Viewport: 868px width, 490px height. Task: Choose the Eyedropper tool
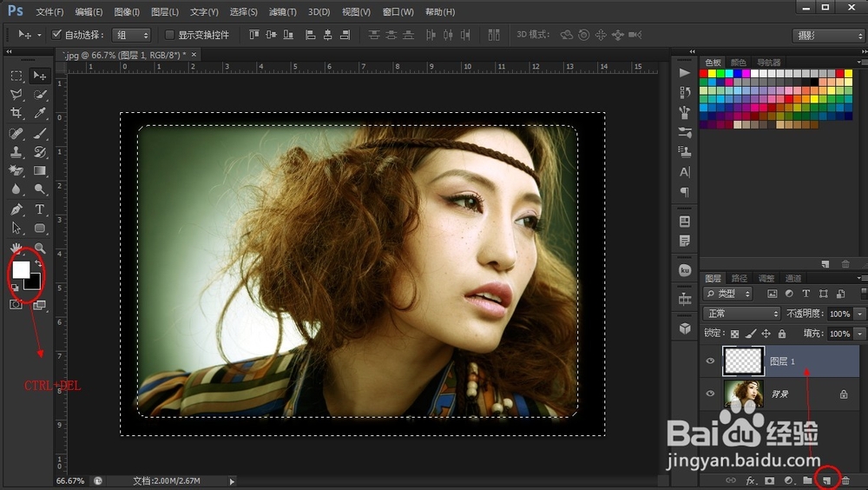point(40,114)
